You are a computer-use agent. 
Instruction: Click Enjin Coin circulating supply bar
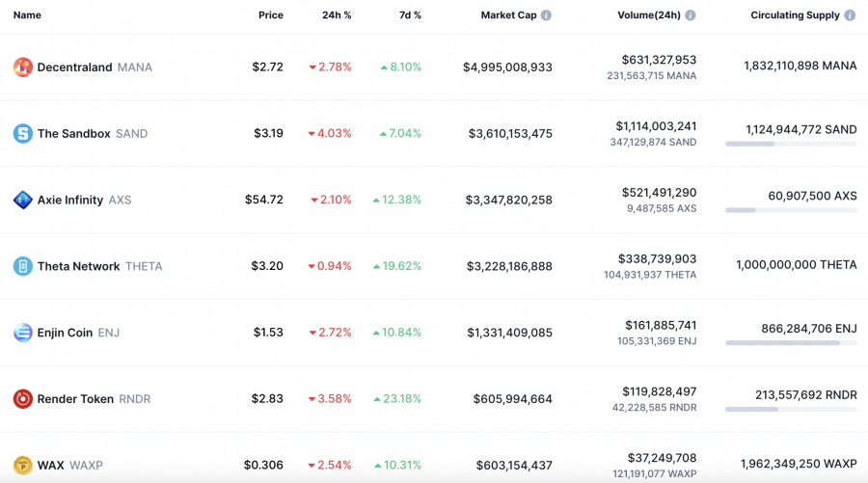(791, 343)
